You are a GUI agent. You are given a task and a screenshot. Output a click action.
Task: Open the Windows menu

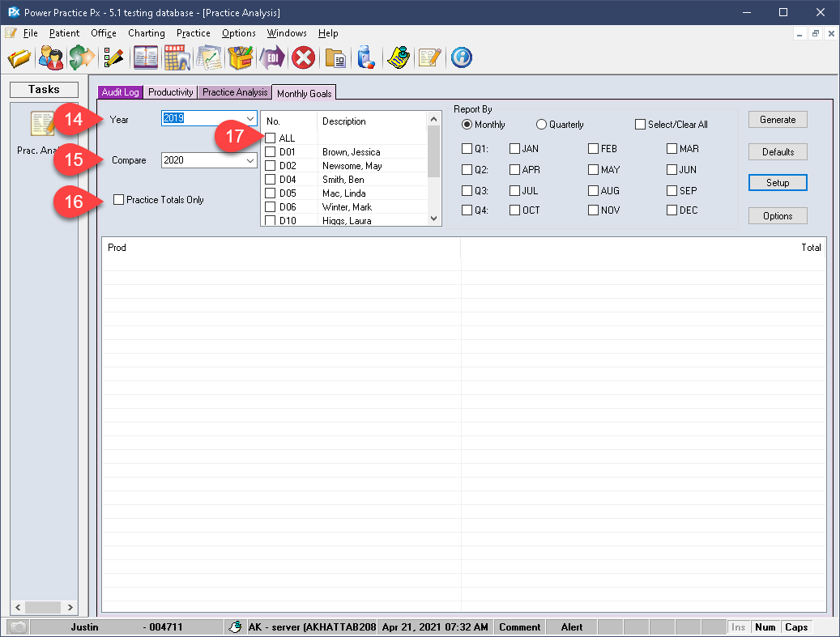coord(287,33)
